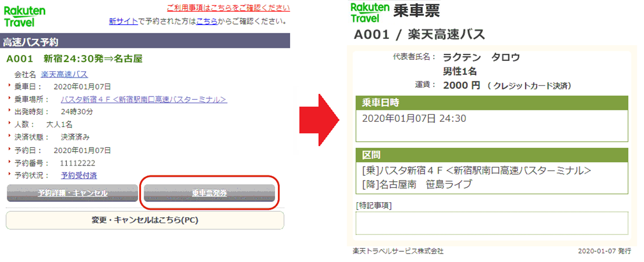This screenshot has height=262, width=644.
Task: Select the reservation number 11112222
Action: pos(78,163)
